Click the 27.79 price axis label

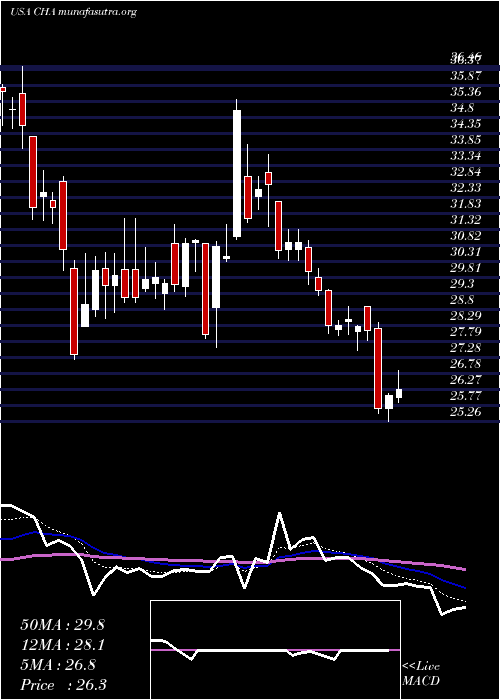[x=466, y=332]
